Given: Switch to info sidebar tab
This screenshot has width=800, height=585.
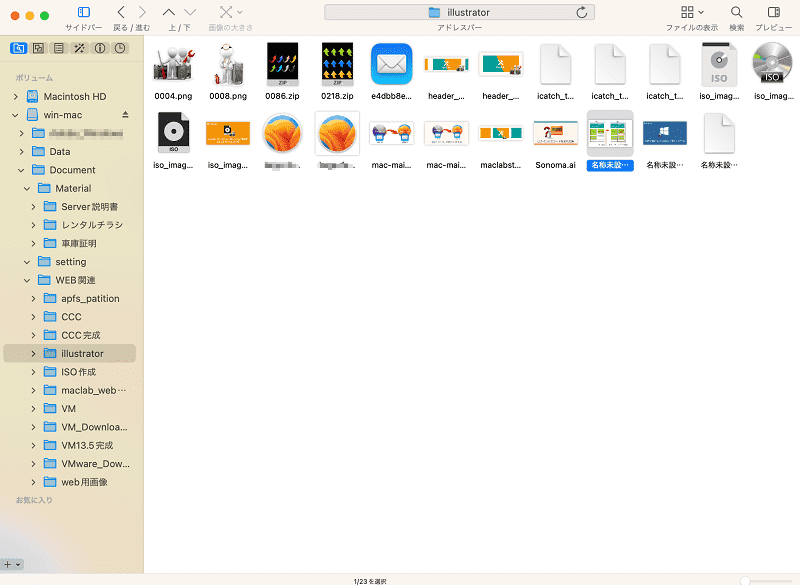Looking at the screenshot, I should point(100,48).
